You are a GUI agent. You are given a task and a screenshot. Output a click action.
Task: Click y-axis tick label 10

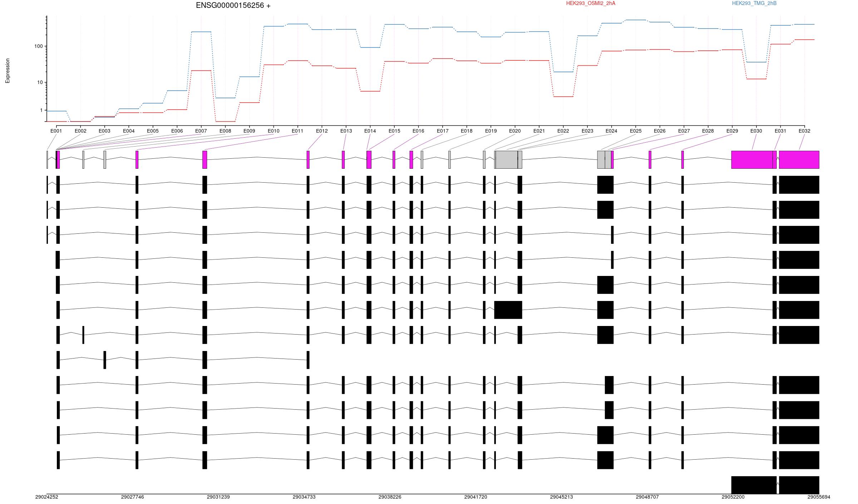[x=40, y=82]
